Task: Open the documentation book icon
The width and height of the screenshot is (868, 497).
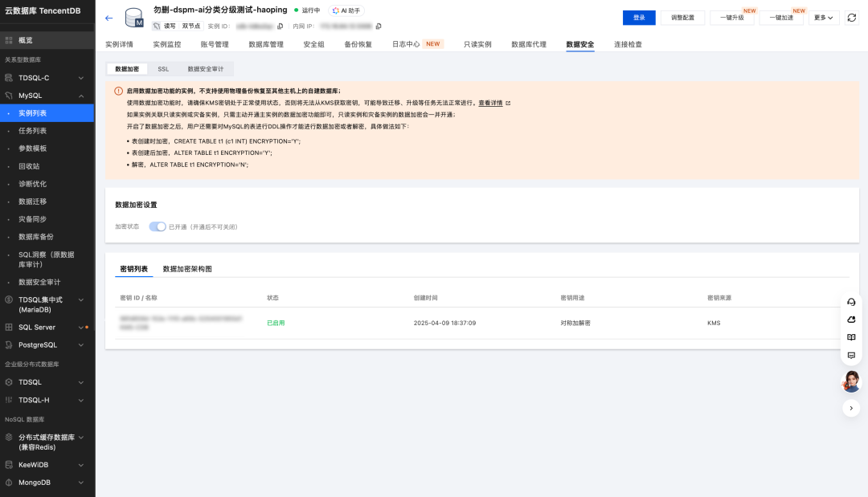Action: (851, 337)
